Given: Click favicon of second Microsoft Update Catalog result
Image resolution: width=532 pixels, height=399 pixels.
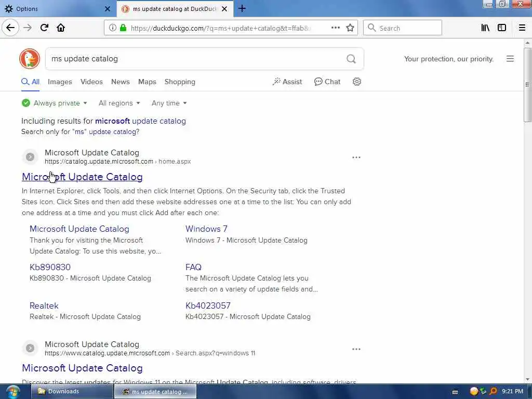Looking at the screenshot, I should click(x=30, y=348).
